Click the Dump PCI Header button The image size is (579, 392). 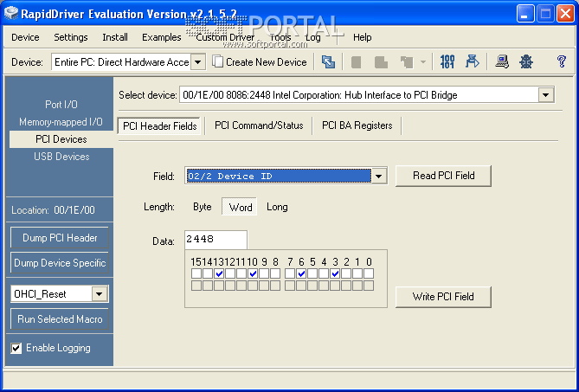point(60,238)
